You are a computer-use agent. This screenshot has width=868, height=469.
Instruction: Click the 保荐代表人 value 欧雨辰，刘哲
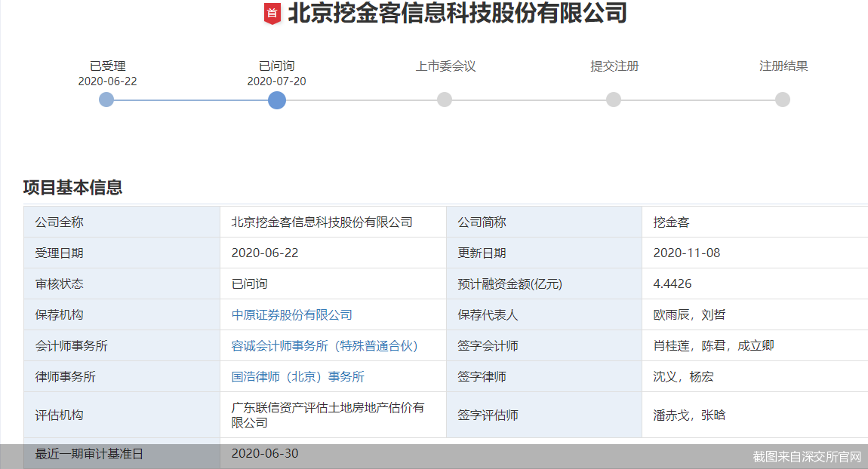689,314
